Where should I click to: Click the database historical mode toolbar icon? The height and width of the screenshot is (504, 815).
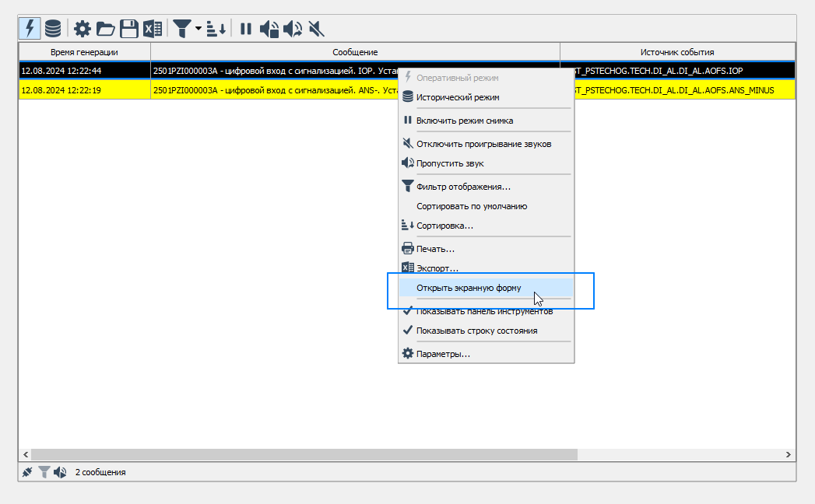pos(53,29)
